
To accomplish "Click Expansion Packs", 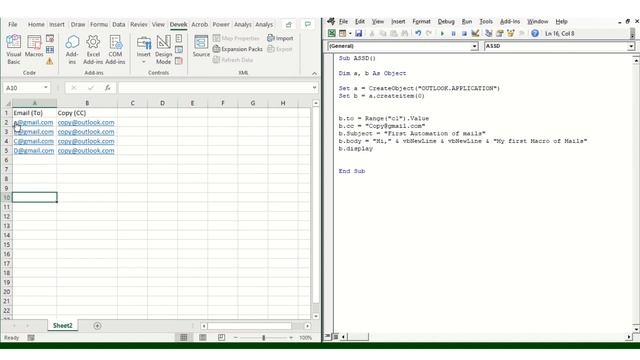I will click(238, 49).
